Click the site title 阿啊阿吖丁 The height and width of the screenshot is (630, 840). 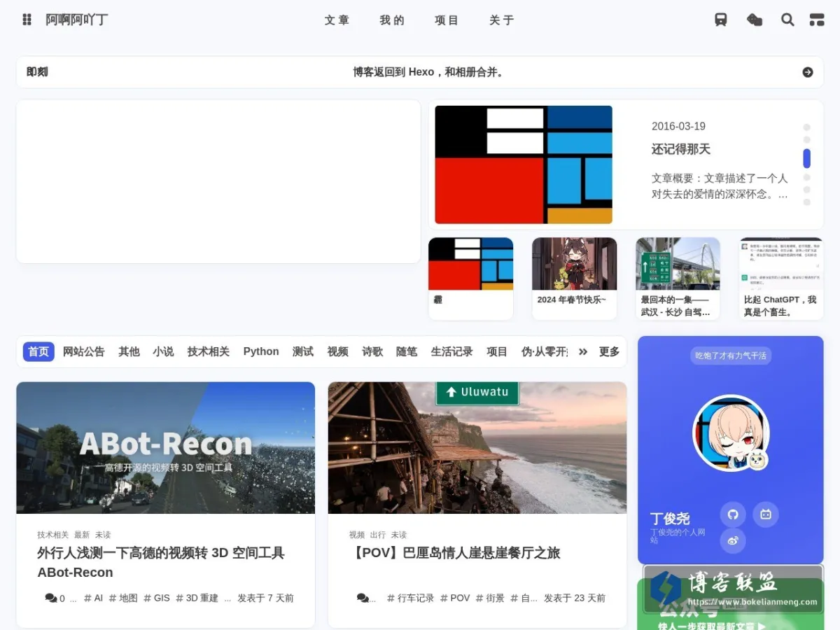point(77,20)
